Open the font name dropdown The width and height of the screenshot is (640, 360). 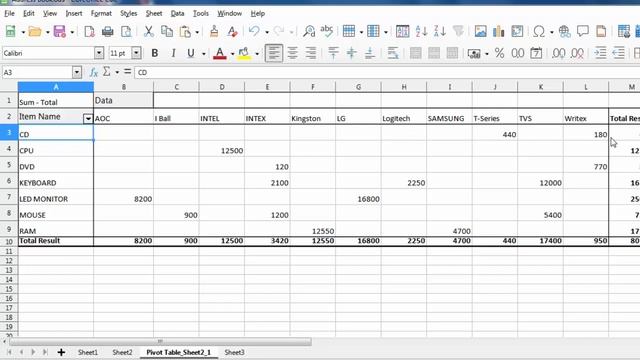99,53
